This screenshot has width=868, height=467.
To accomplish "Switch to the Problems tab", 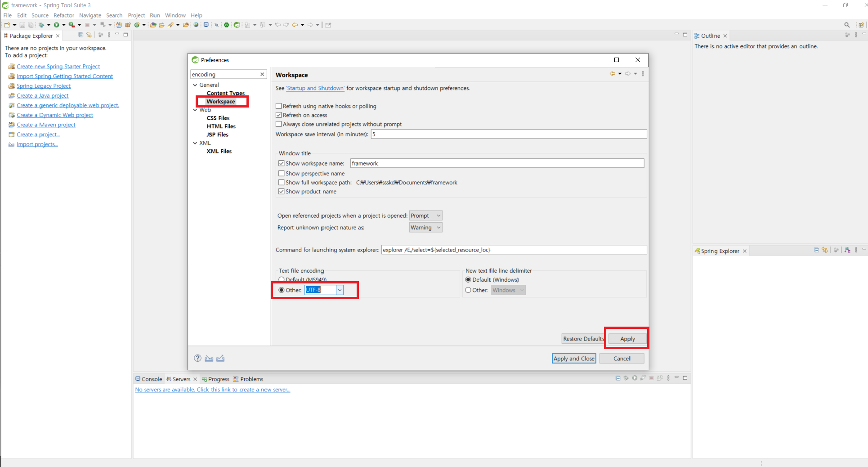I will tap(248, 379).
